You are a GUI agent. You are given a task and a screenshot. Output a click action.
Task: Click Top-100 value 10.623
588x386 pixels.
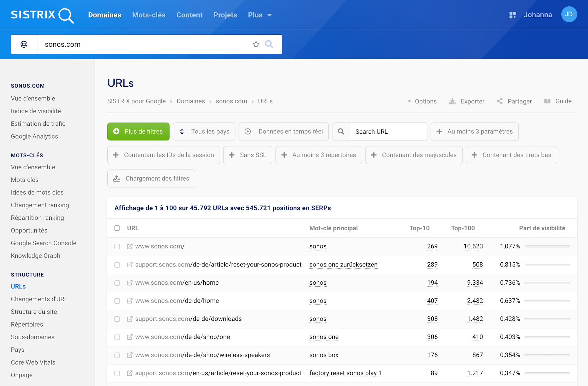473,246
